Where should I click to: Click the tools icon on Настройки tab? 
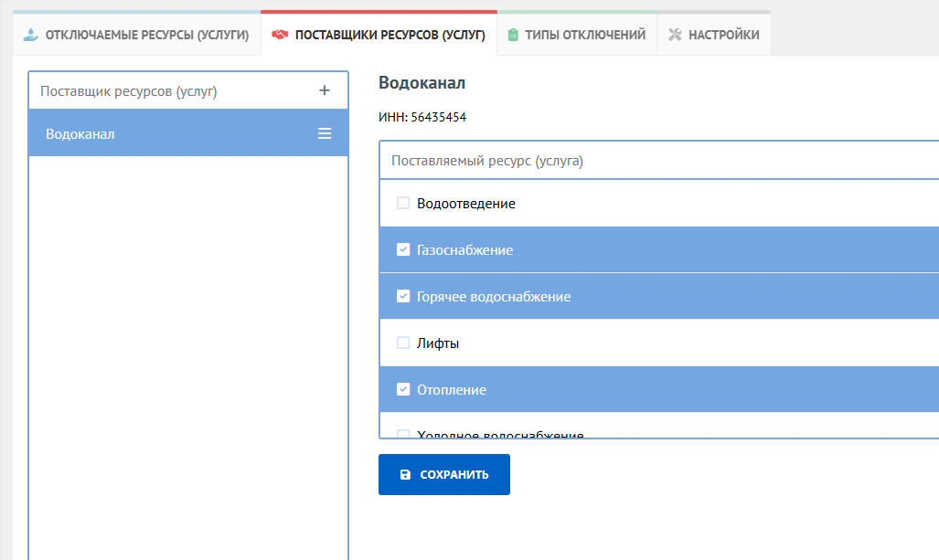tap(676, 35)
